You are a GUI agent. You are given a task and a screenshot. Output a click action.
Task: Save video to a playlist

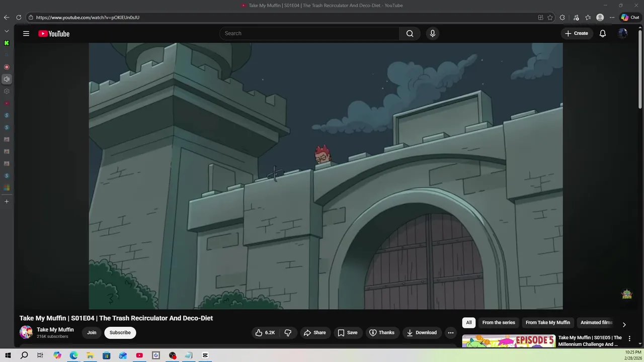[347, 332]
